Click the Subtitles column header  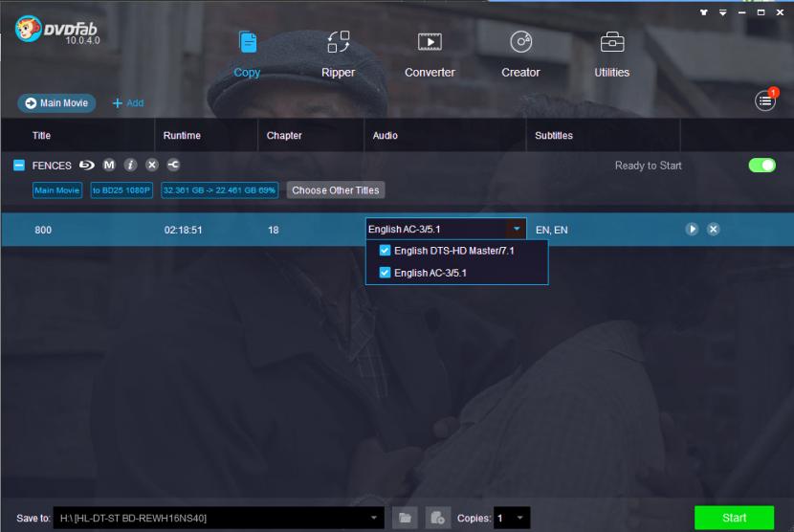tap(554, 135)
